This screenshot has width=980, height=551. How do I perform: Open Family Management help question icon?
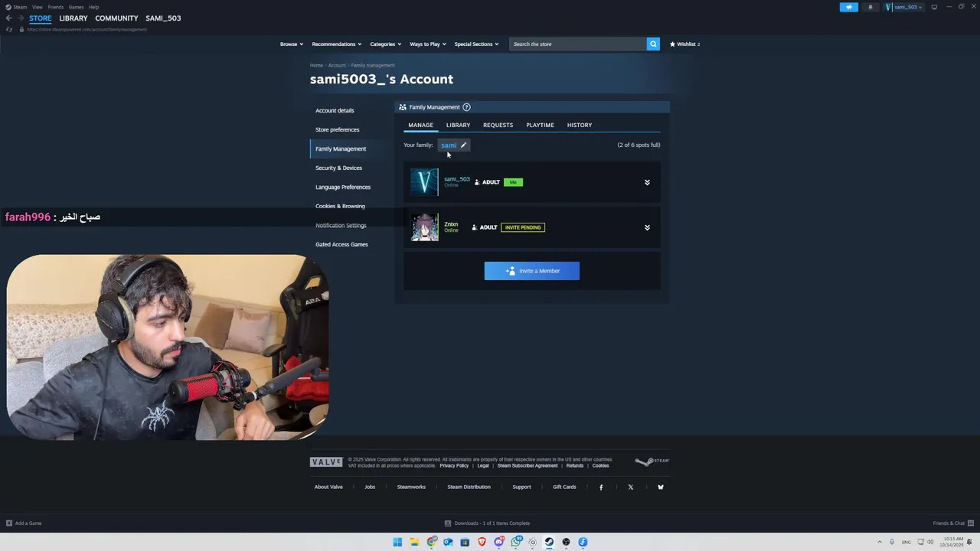(466, 107)
